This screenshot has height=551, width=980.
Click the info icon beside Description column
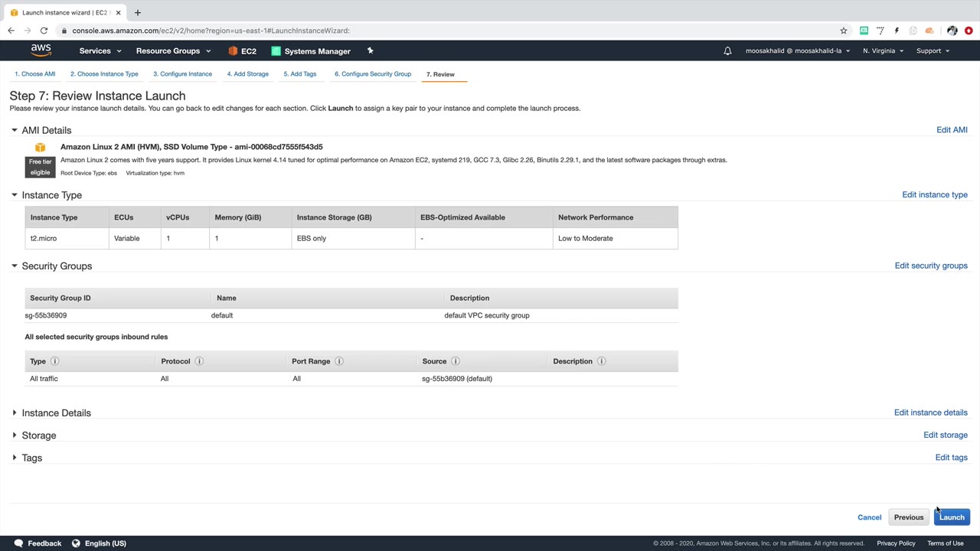pyautogui.click(x=601, y=361)
